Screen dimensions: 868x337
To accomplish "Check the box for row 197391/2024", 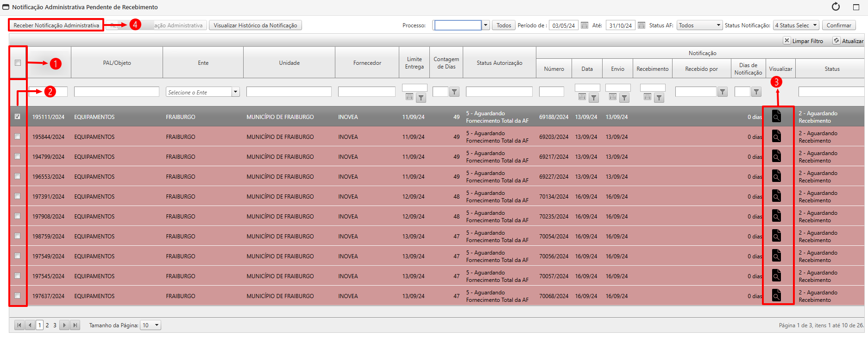I will click(18, 196).
